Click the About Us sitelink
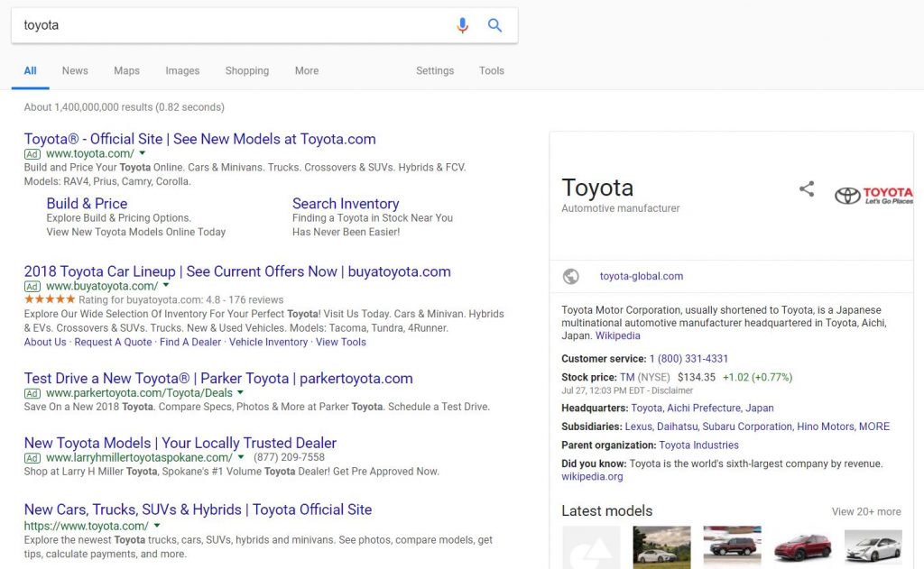Image resolution: width=924 pixels, height=569 pixels. tap(45, 343)
